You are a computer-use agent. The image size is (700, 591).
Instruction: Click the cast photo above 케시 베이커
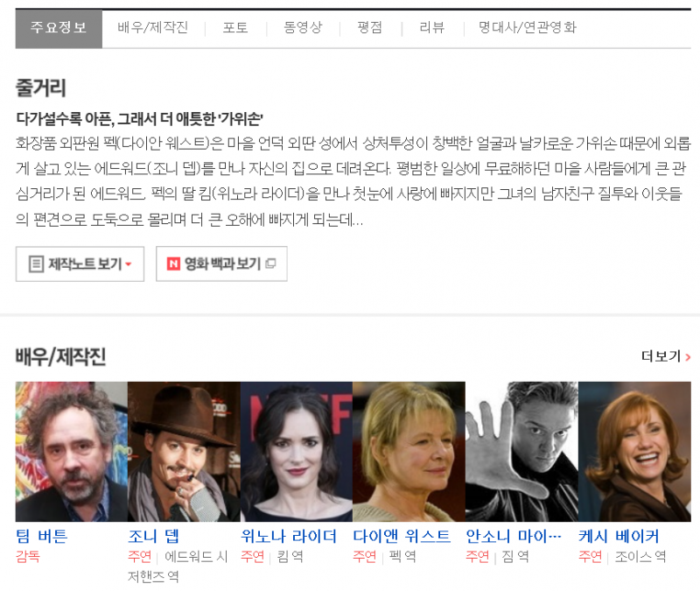tap(634, 451)
